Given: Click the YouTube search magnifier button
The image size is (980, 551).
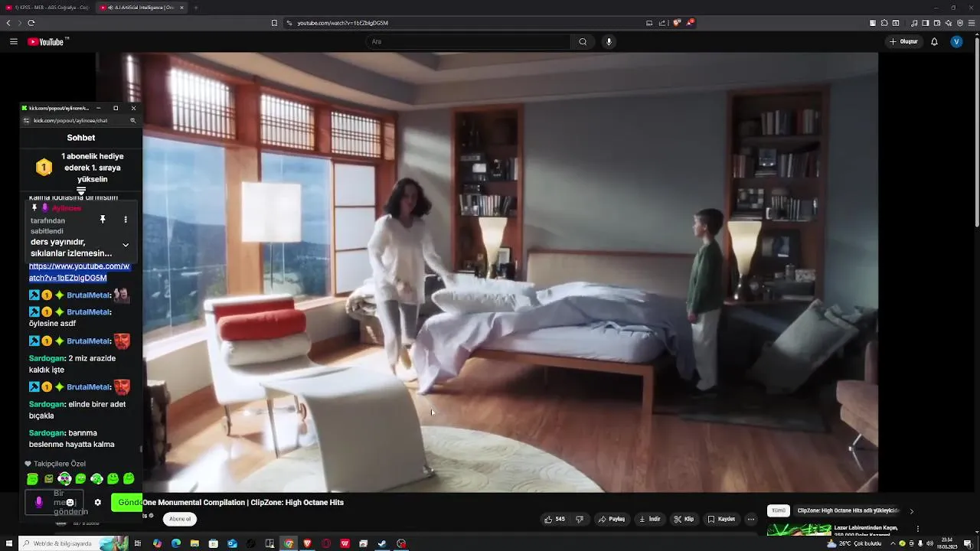Looking at the screenshot, I should click(x=583, y=41).
